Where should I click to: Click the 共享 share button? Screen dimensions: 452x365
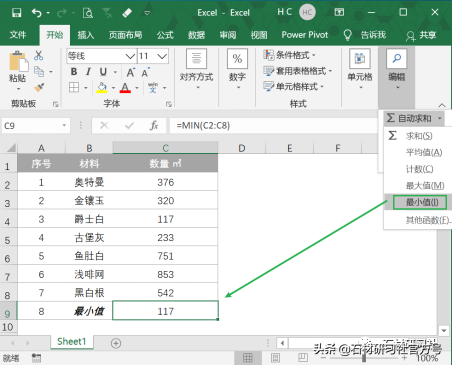(421, 35)
